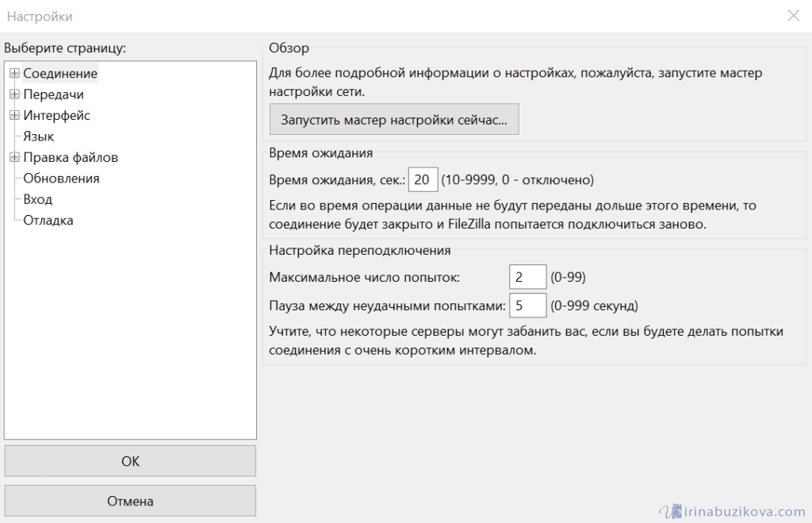
Task: Select the Правка файлов page
Action: pyautogui.click(x=71, y=157)
